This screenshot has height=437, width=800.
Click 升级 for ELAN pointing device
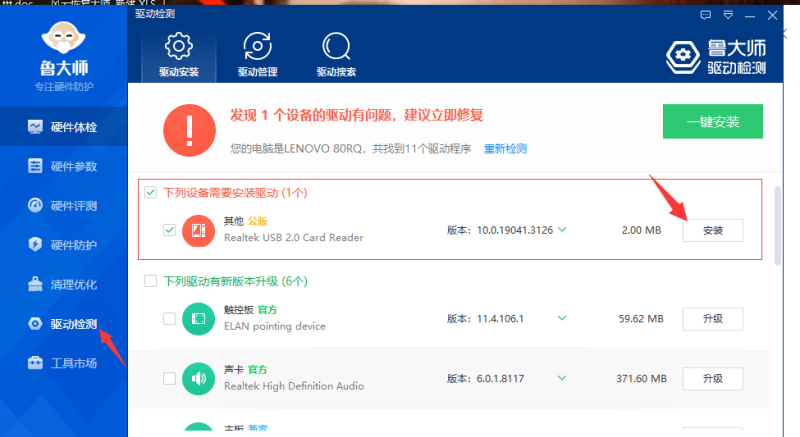713,319
